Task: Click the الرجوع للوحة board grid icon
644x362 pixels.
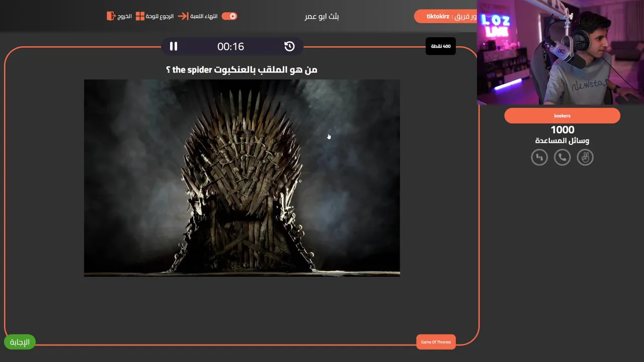Action: tap(140, 16)
